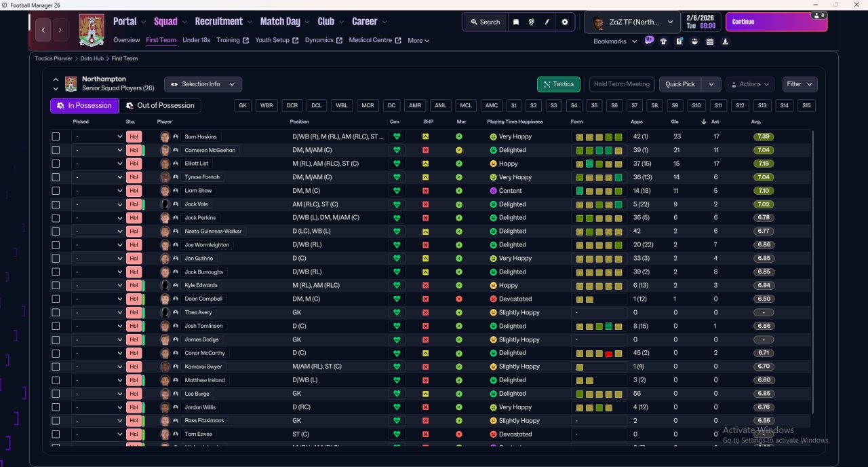Switch to the Under 18s tab
Image resolution: width=868 pixels, height=467 pixels.
196,40
